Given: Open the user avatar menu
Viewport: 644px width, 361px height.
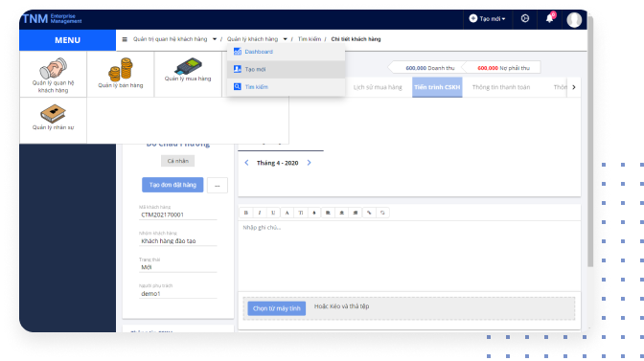Looking at the screenshot, I should 574,19.
